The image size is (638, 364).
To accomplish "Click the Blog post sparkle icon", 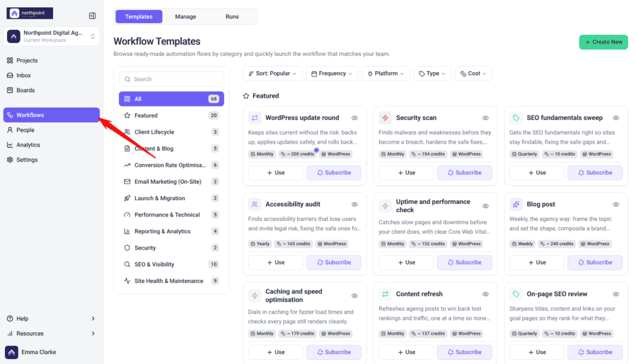I will 516,204.
